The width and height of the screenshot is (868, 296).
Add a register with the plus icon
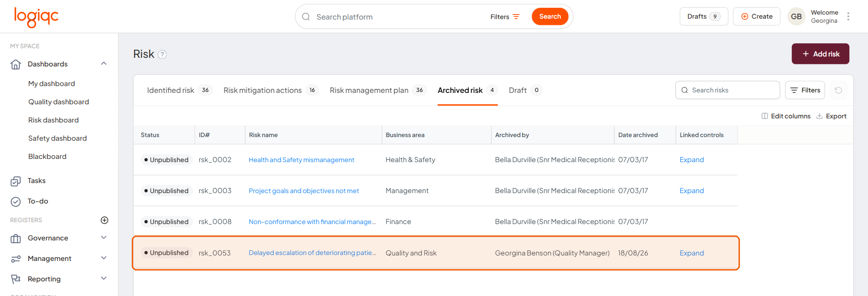[x=104, y=220]
